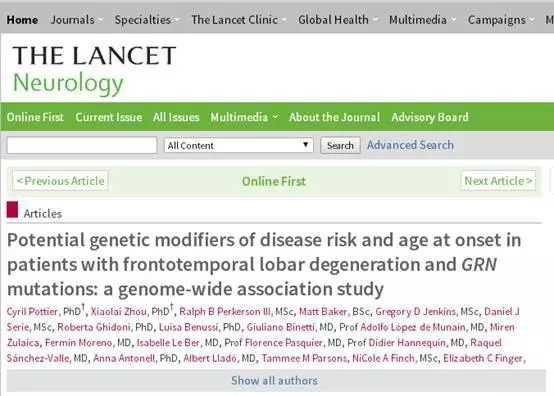554x396 pixels.
Task: Go to the Previous Article
Action: 60,181
